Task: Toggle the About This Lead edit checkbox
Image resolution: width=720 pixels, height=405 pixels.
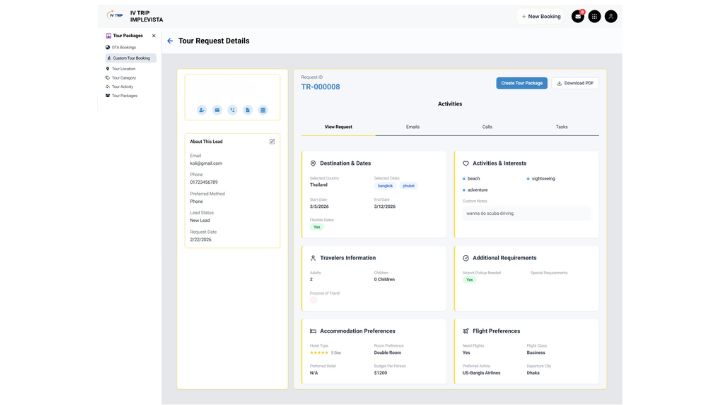Action: pos(272,141)
